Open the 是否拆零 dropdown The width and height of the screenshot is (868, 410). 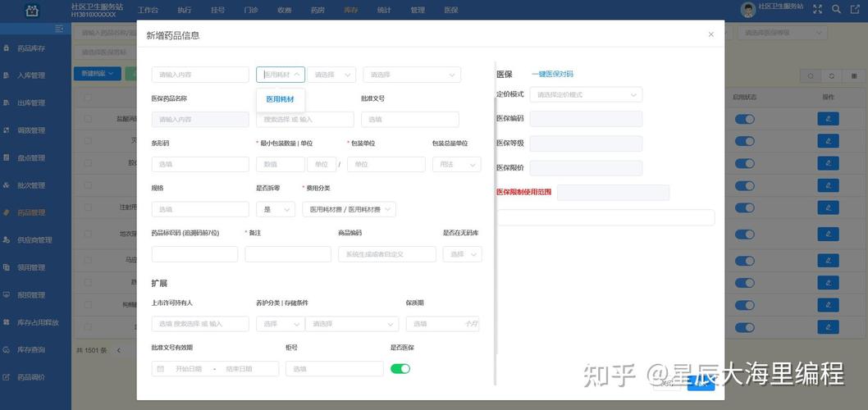tap(276, 209)
